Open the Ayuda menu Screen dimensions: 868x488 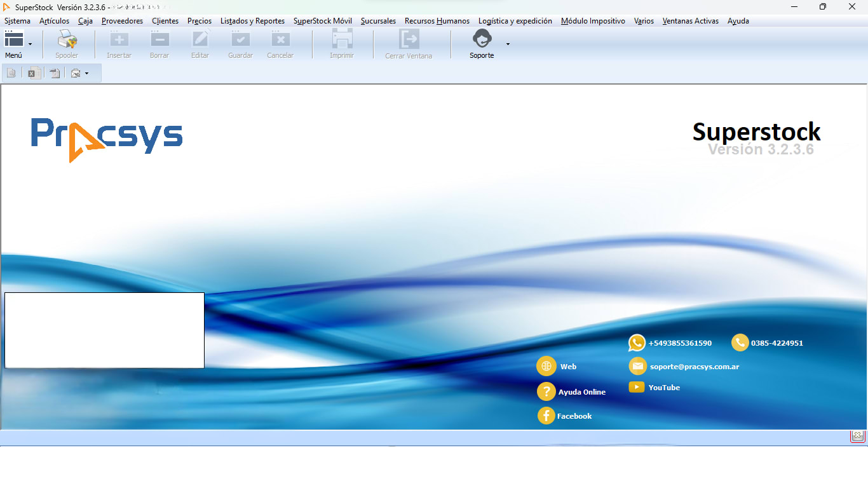pos(738,21)
